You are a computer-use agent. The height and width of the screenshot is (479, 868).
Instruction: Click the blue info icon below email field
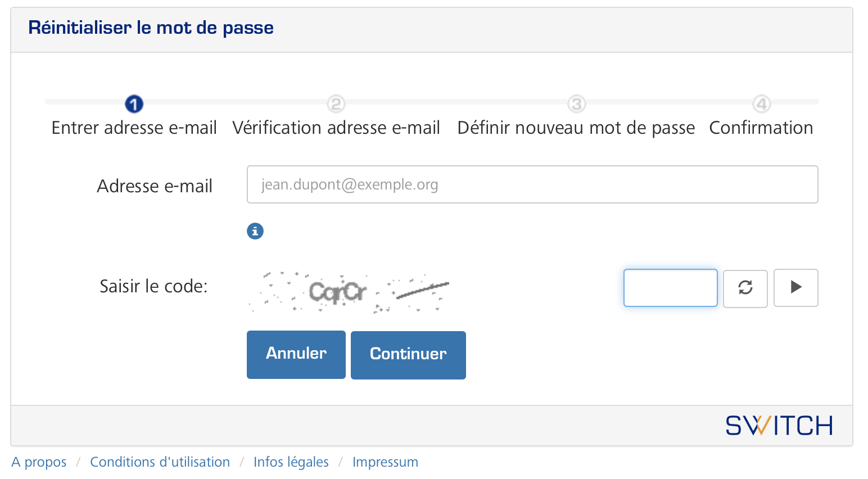click(255, 231)
